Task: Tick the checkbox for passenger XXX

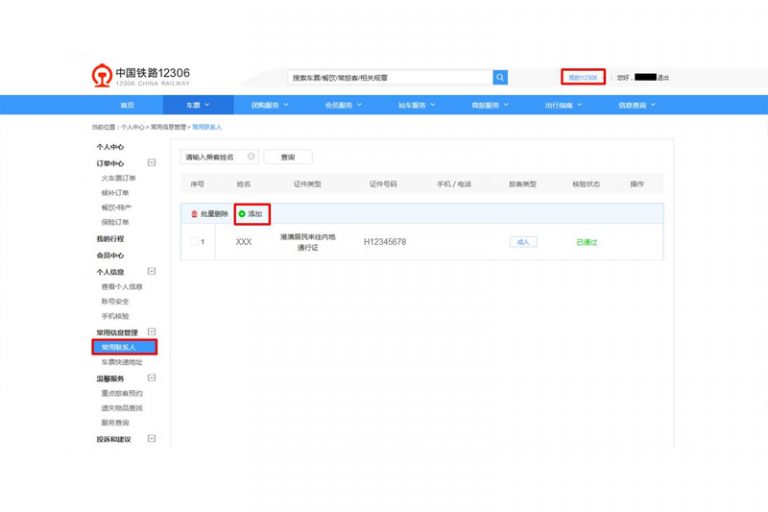Action: click(x=194, y=242)
